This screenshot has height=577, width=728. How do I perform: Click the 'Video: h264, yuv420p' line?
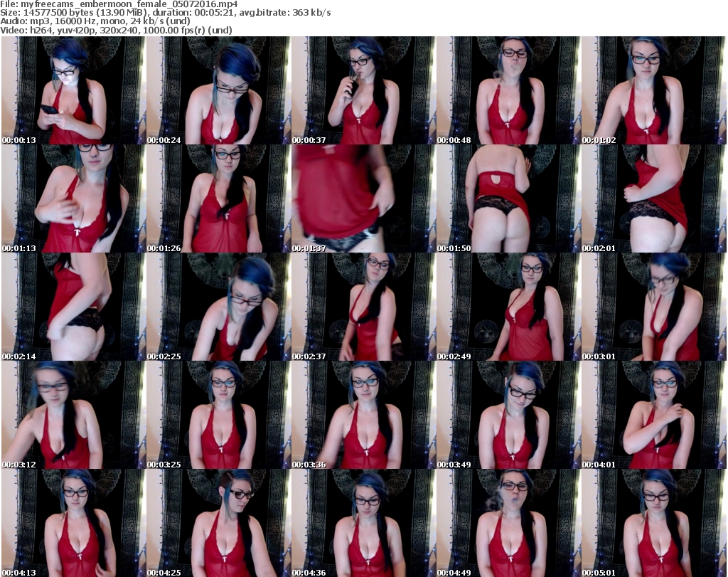pyautogui.click(x=116, y=30)
